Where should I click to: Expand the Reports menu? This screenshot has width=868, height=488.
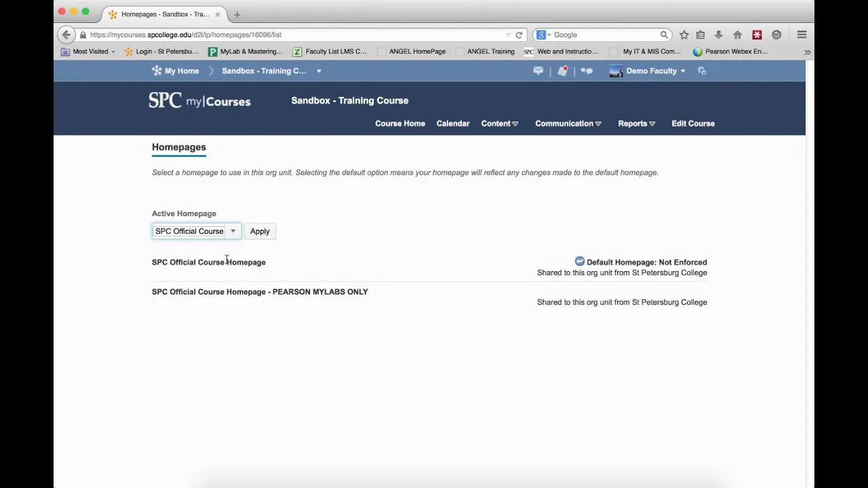(637, 123)
